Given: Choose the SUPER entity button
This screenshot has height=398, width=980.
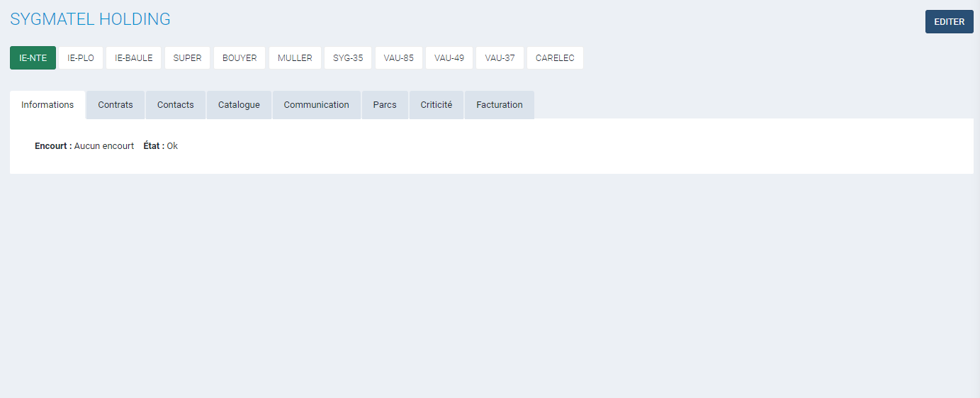Looking at the screenshot, I should tap(188, 58).
